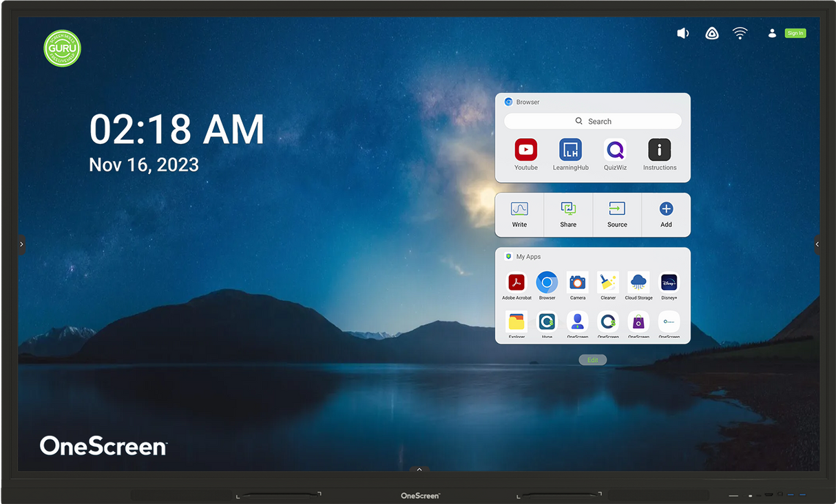Open the QuizWiz app

615,150
